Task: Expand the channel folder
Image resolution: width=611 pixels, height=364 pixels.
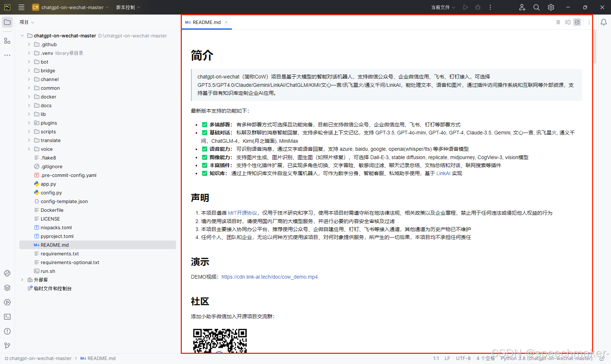Action: [29, 79]
